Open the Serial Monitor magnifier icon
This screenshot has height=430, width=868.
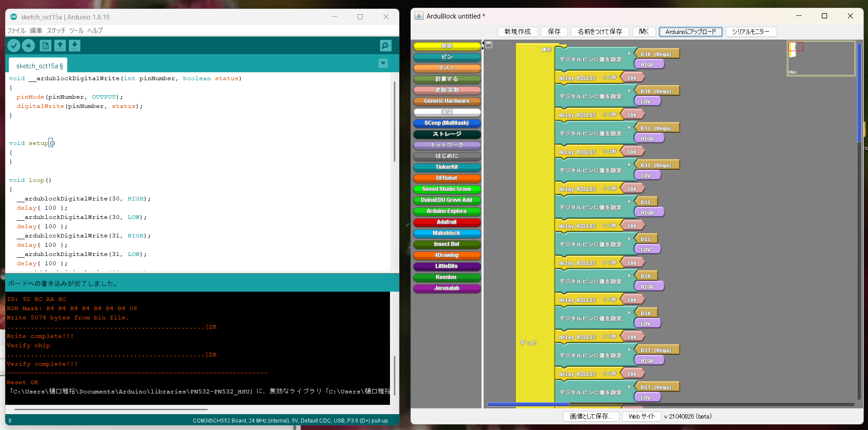pos(386,45)
